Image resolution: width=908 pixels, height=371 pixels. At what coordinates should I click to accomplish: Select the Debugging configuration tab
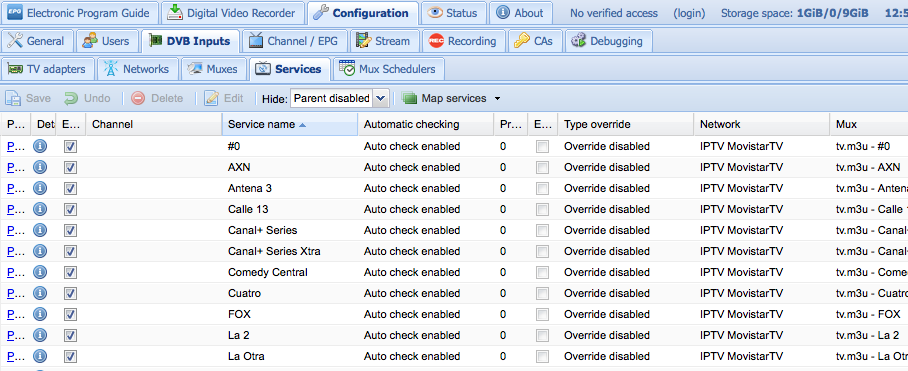608,41
